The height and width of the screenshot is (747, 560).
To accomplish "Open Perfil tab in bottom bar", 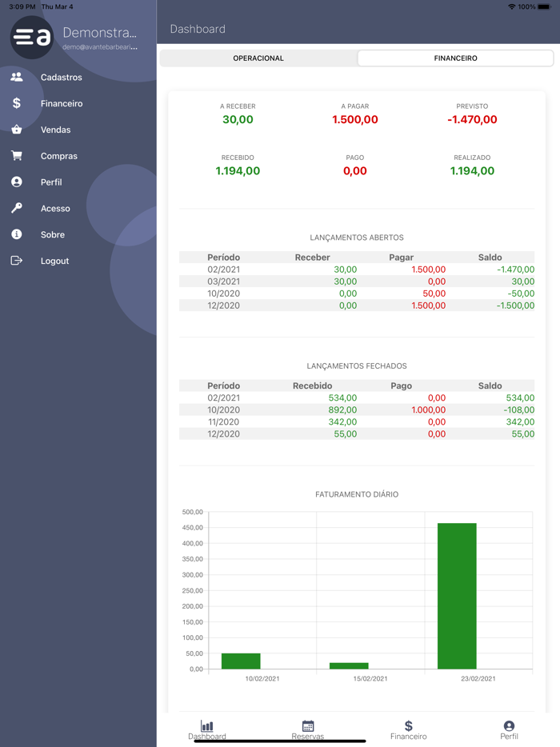I will coord(509,729).
